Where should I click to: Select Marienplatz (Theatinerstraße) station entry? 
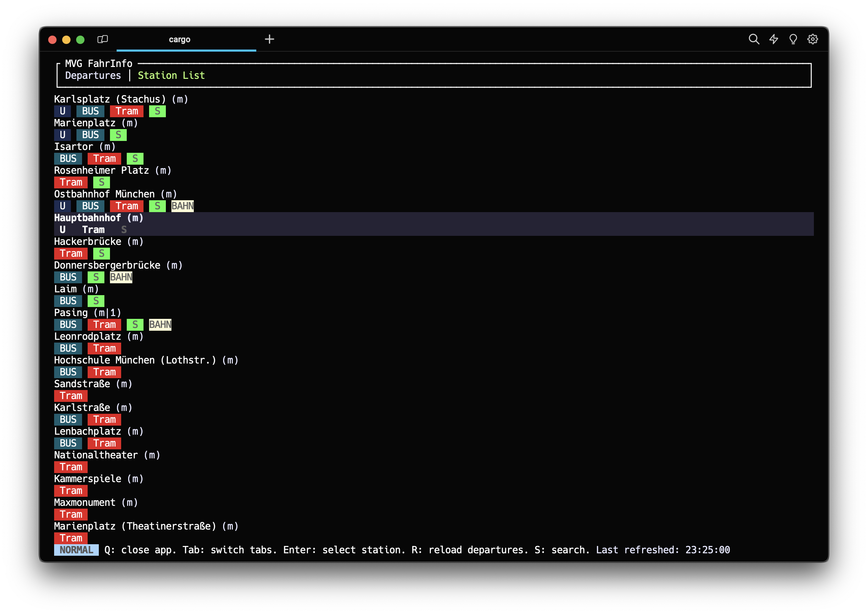click(x=146, y=526)
